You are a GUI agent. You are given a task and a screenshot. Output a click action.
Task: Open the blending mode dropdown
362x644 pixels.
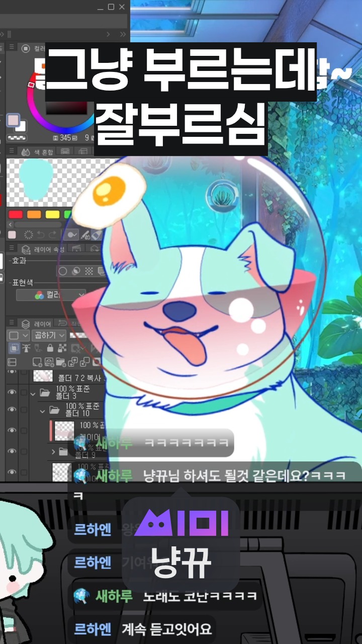tap(48, 335)
